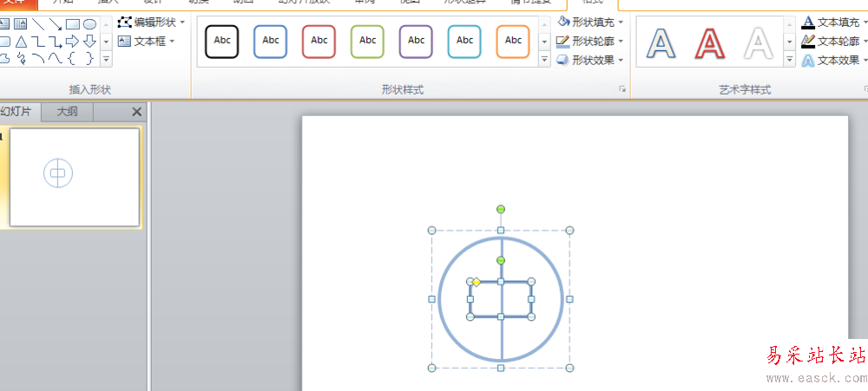Move shapes gallery down one row
The width and height of the screenshot is (868, 391).
click(107, 41)
